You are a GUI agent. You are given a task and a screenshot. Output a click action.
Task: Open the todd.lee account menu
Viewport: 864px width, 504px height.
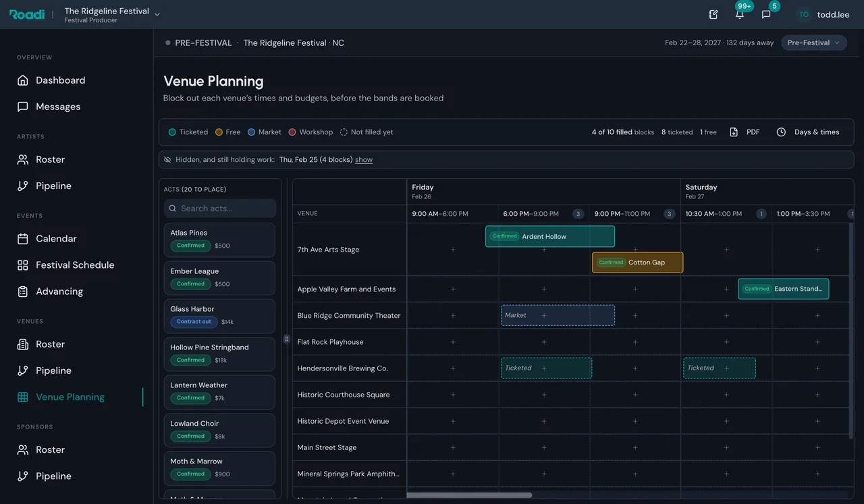point(823,14)
